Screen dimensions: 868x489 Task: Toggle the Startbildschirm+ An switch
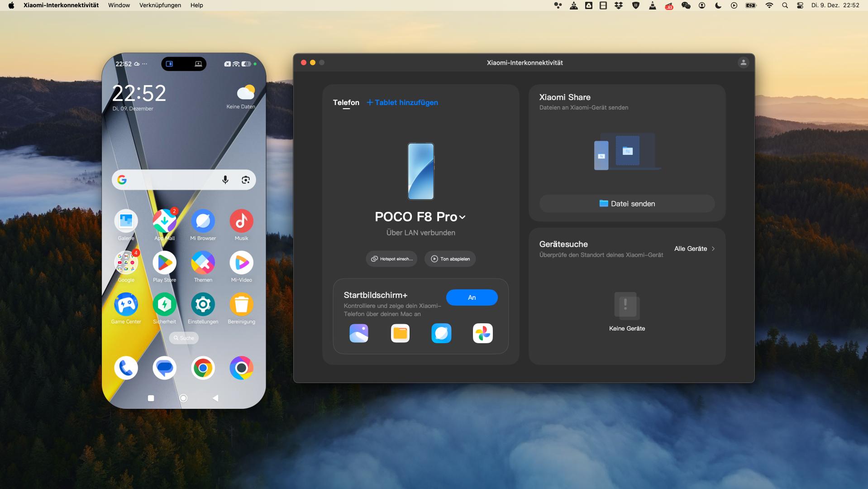[472, 297]
